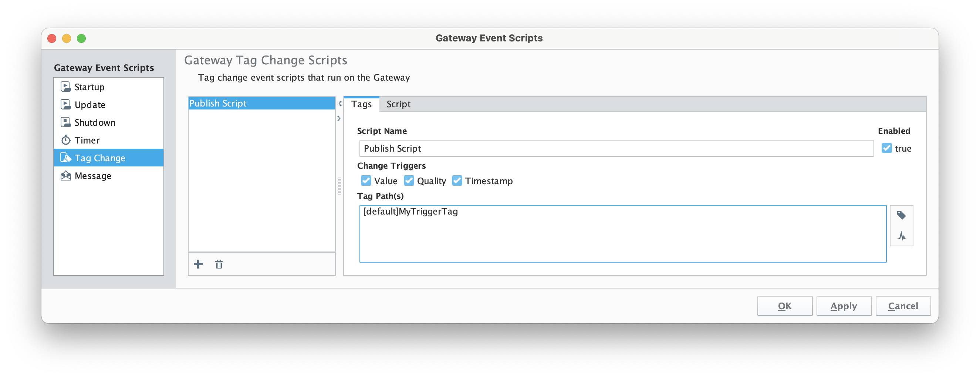980x378 pixels.
Task: Click the Tag Change icon in sidebar
Action: [65, 158]
